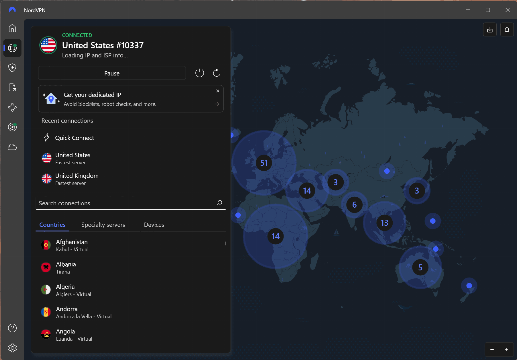Select the Papua New Guinea server dot
The height and width of the screenshot is (360, 517).
pos(436,249)
